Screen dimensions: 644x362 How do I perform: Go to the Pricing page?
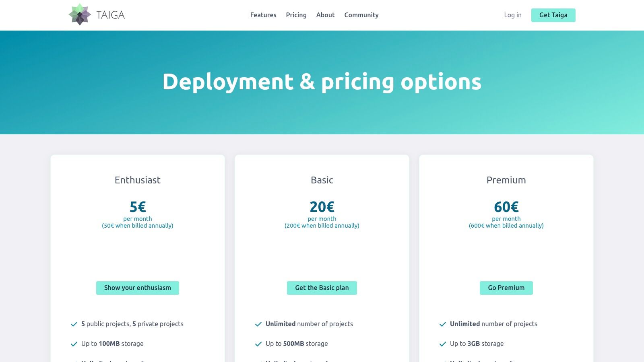coord(296,15)
